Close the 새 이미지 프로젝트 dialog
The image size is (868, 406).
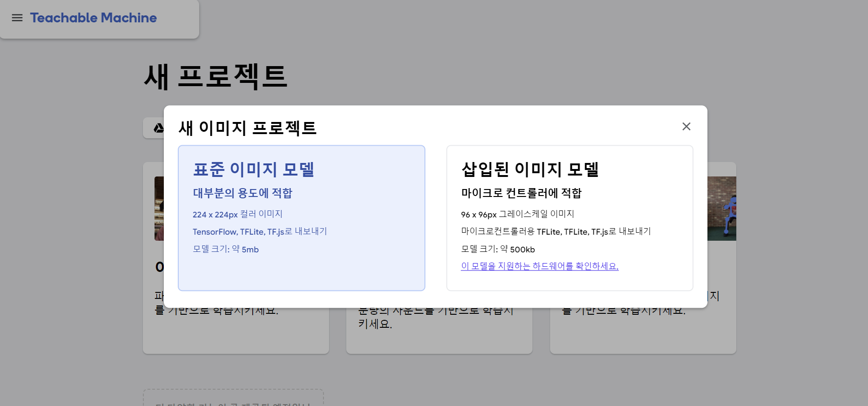686,127
